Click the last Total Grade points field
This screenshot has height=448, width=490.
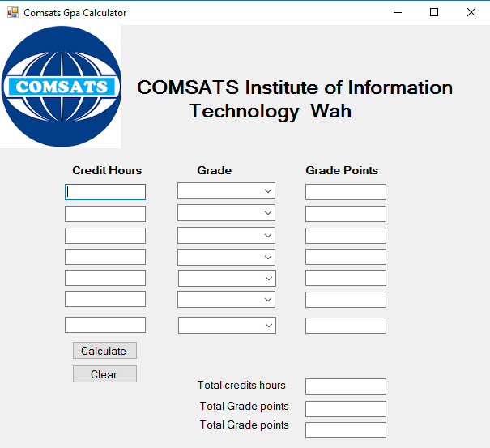coord(346,430)
